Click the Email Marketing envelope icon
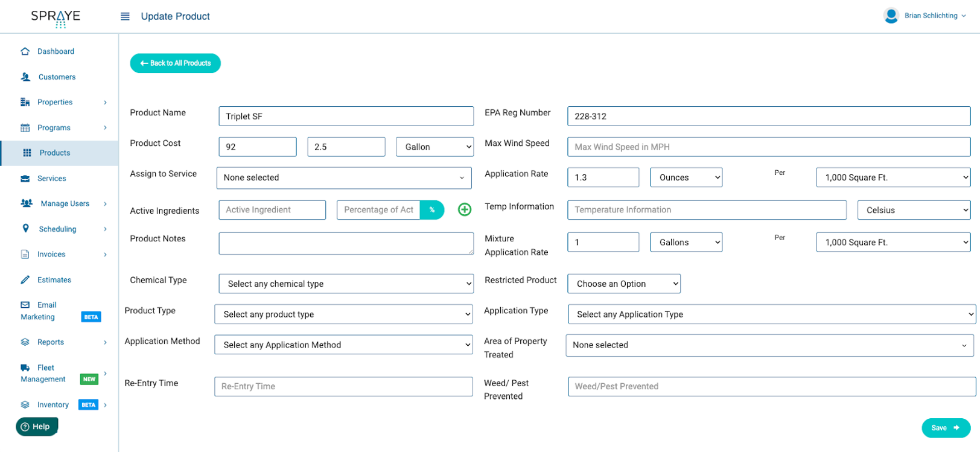This screenshot has width=980, height=452. click(x=25, y=305)
